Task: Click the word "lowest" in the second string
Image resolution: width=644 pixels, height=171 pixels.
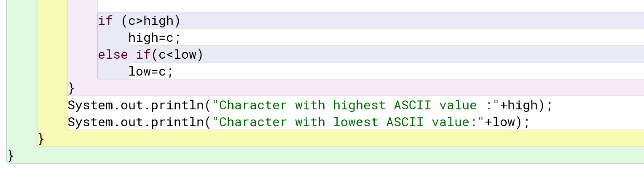Action: [356, 122]
